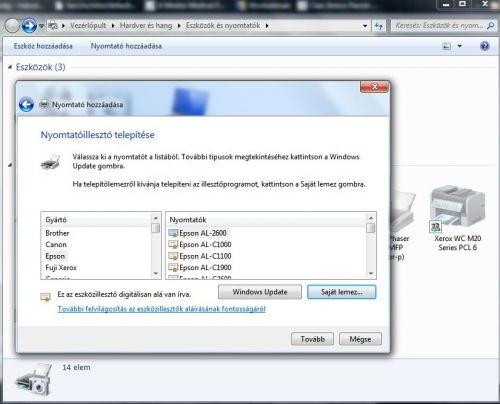The width and height of the screenshot is (500, 404).
Task: Close the Nyomtató hozzáadása dialog
Action: (374, 87)
